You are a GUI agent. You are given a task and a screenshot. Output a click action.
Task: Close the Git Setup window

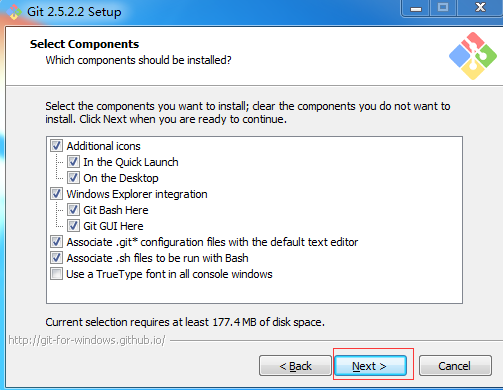[480, 8]
